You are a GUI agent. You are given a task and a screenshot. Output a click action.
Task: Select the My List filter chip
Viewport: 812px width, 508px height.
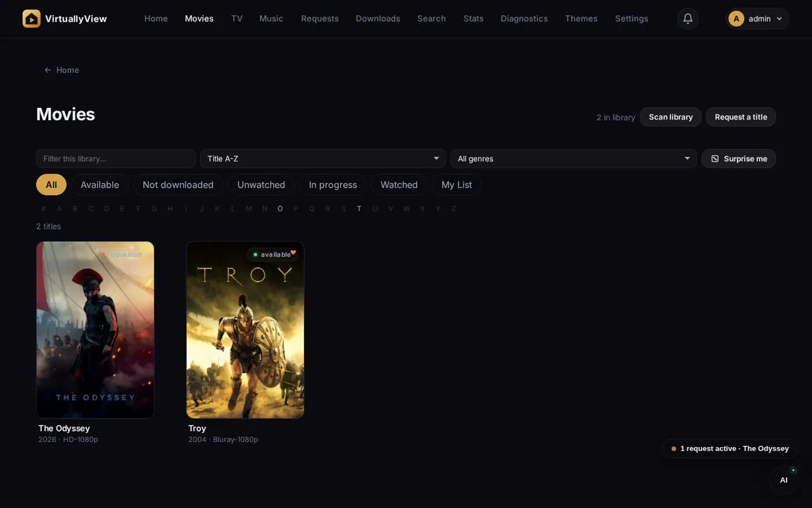pyautogui.click(x=457, y=185)
